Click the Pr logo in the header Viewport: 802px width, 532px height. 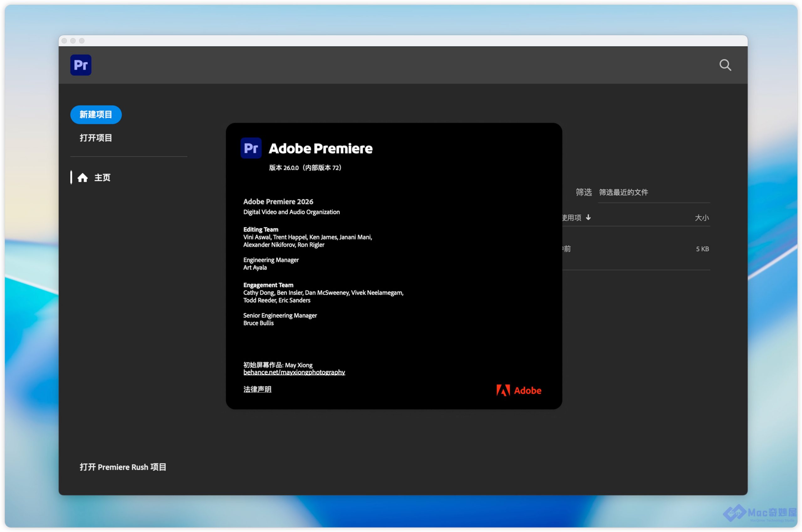point(81,65)
